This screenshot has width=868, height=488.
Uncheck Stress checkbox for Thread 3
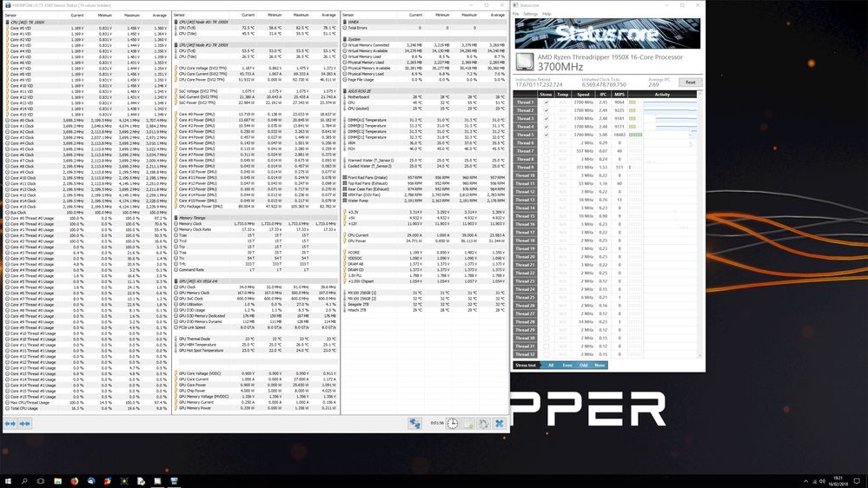click(x=546, y=118)
